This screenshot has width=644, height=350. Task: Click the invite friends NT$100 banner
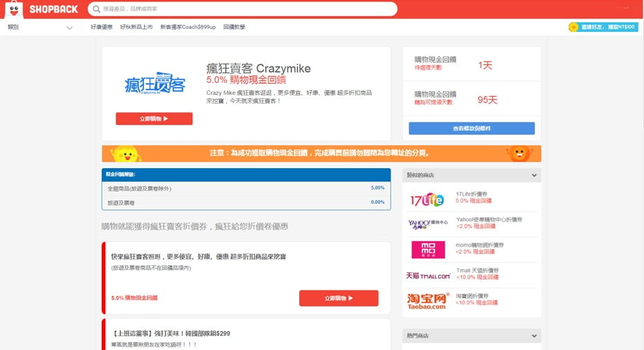pyautogui.click(x=603, y=27)
